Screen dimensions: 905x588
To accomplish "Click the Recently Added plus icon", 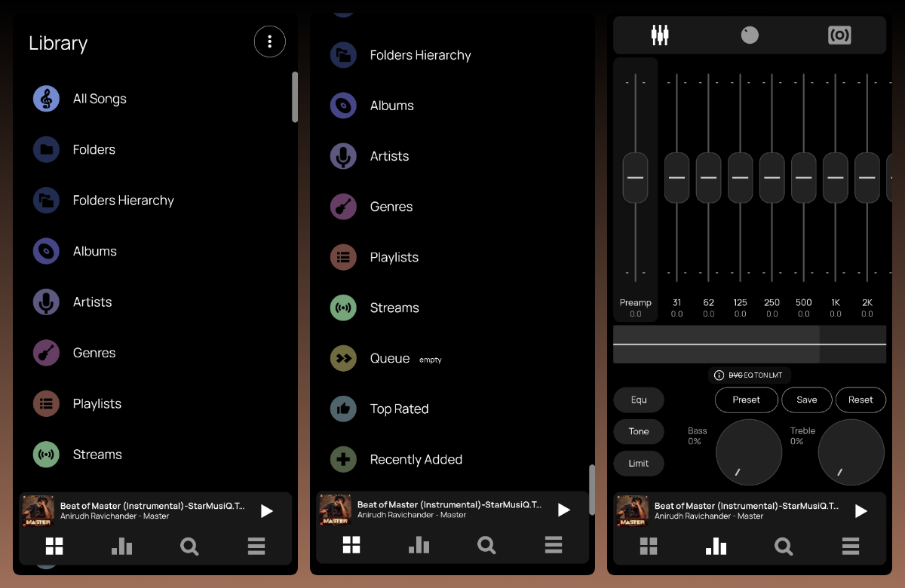I will tap(343, 459).
